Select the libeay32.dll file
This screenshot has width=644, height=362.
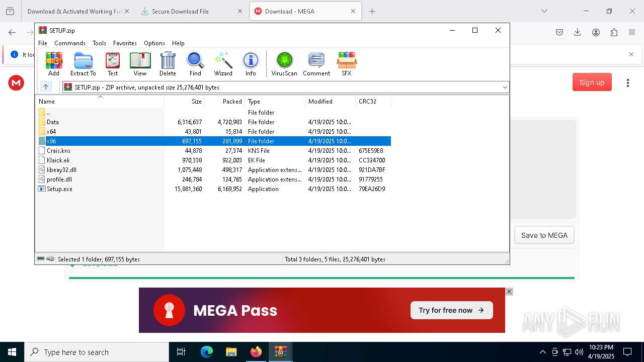(213, 170)
